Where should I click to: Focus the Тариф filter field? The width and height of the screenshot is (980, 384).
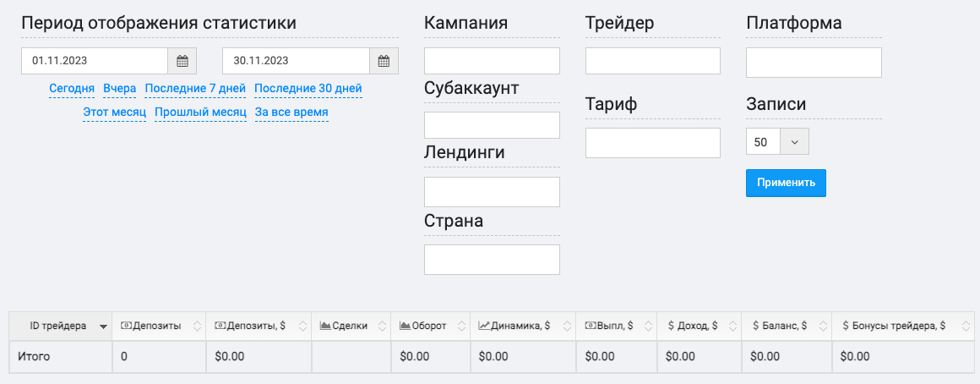coord(653,143)
